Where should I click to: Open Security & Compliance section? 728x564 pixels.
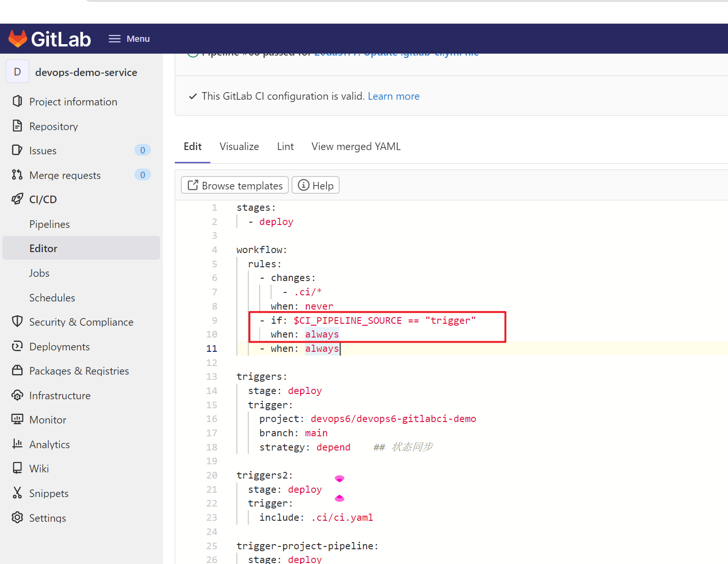[81, 322]
